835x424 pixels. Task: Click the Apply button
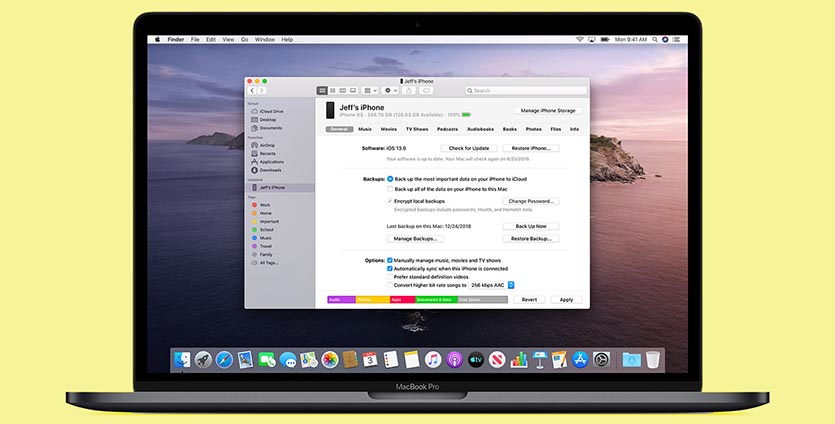coord(566,300)
